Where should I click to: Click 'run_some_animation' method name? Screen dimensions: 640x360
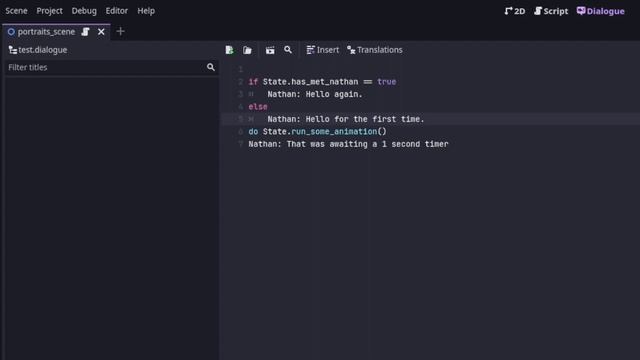(334, 131)
